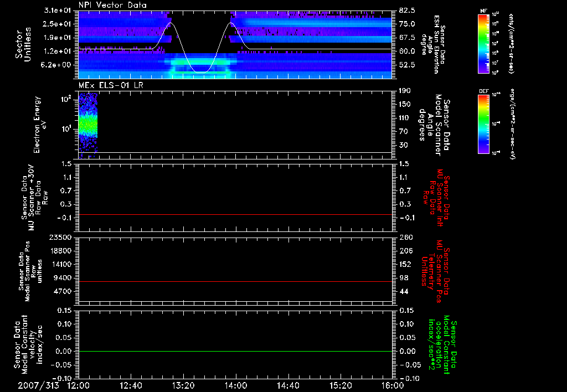Click the "12:40" time tick label
The image size is (567, 392).
(131, 385)
